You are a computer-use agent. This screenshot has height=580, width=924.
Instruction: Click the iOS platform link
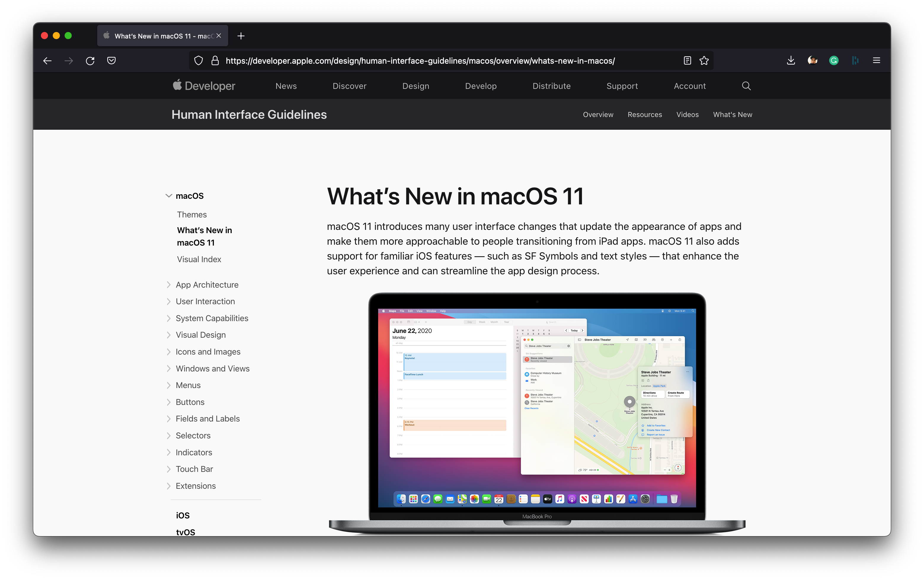183,515
